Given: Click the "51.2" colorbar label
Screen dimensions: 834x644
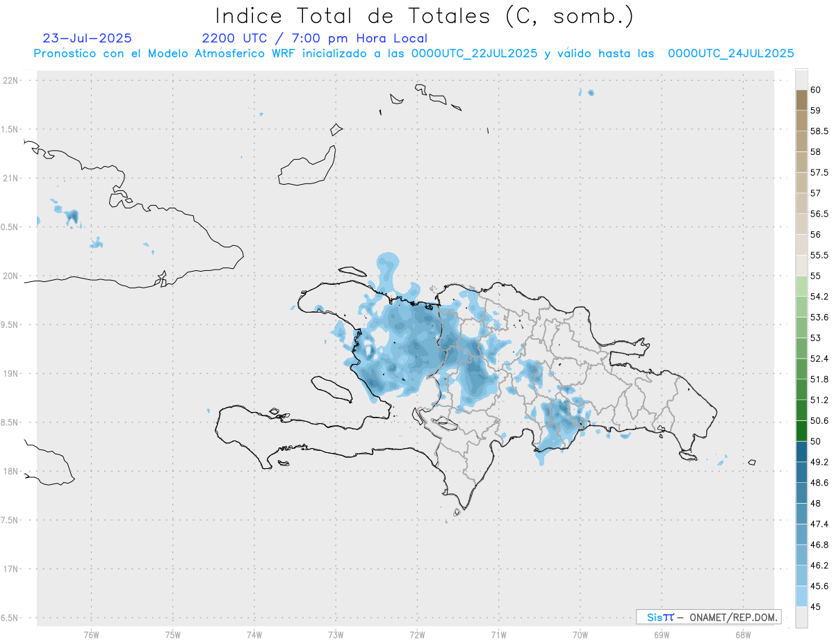Looking at the screenshot, I should point(819,400).
